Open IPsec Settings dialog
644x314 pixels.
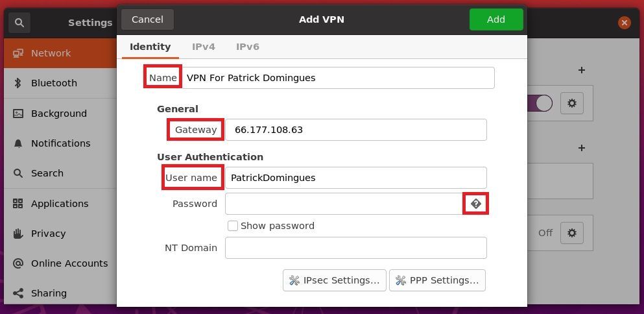click(x=334, y=280)
